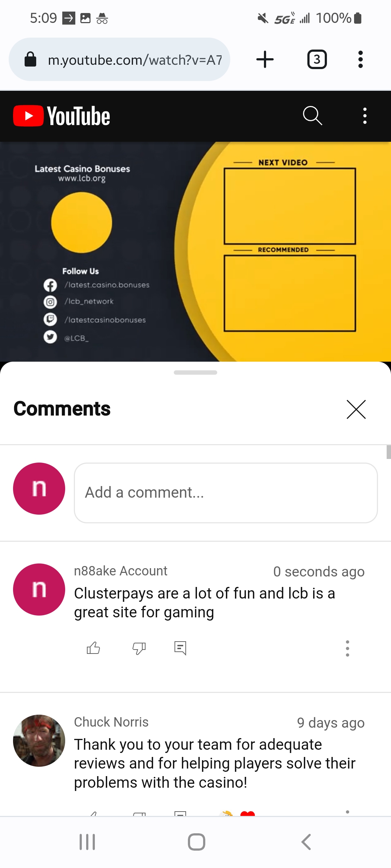Dislike the n88ake Account comment
This screenshot has height=868, width=391.
139,648
